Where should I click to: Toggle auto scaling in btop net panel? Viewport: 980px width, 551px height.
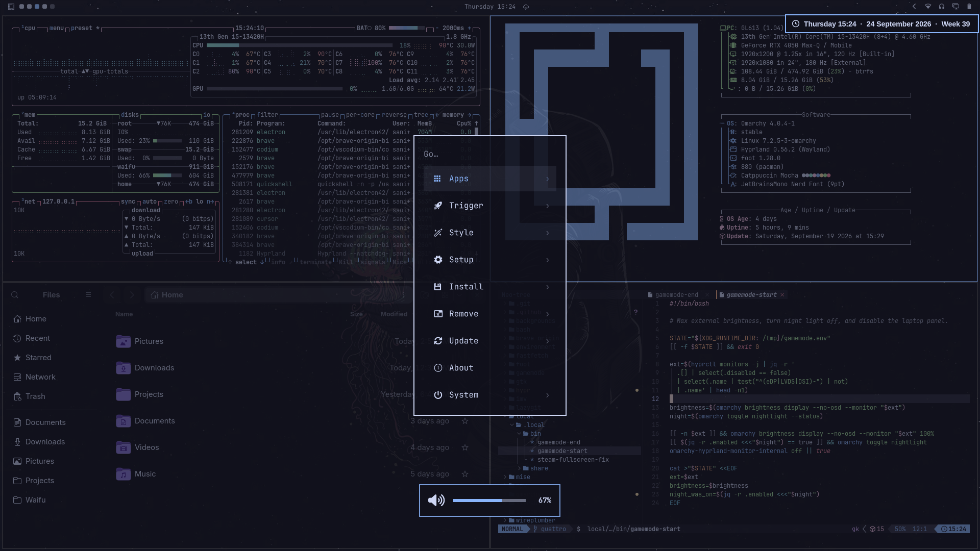click(150, 202)
